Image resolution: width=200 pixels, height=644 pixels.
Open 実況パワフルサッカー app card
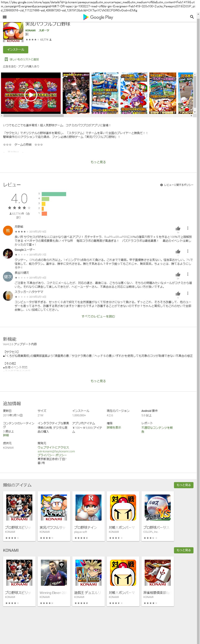54,516
